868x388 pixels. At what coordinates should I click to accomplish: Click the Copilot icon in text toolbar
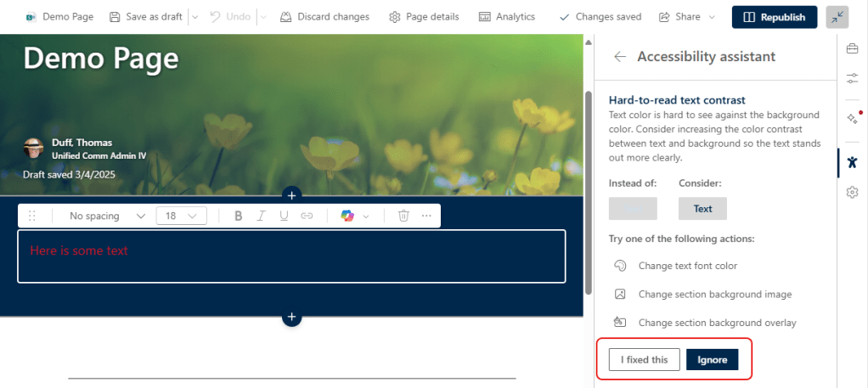click(x=347, y=216)
